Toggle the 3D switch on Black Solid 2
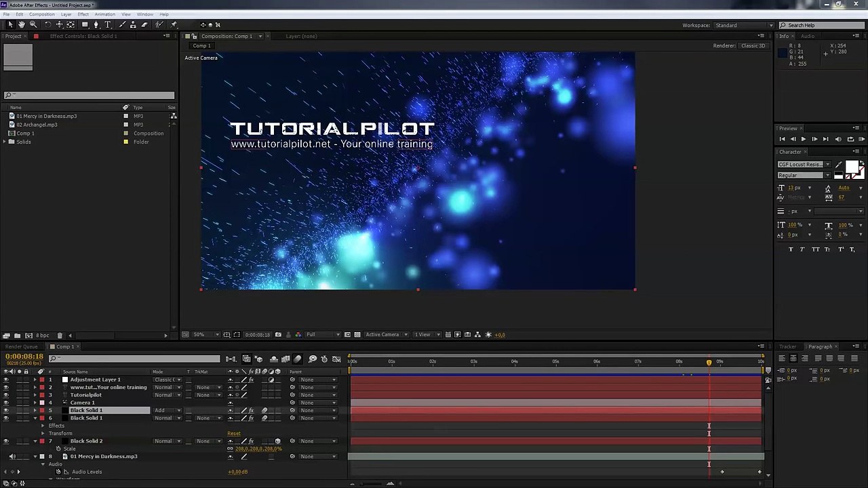Viewport: 868px width, 488px height. point(277,441)
